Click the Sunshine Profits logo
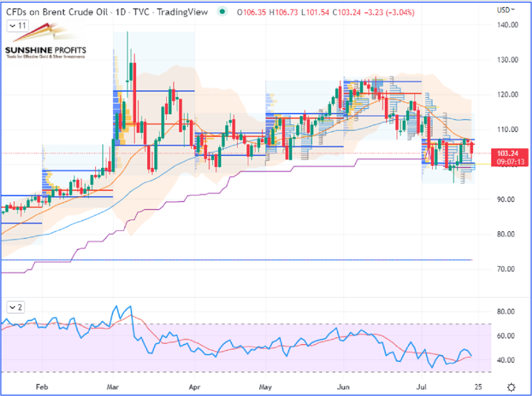The image size is (532, 396). [46, 45]
